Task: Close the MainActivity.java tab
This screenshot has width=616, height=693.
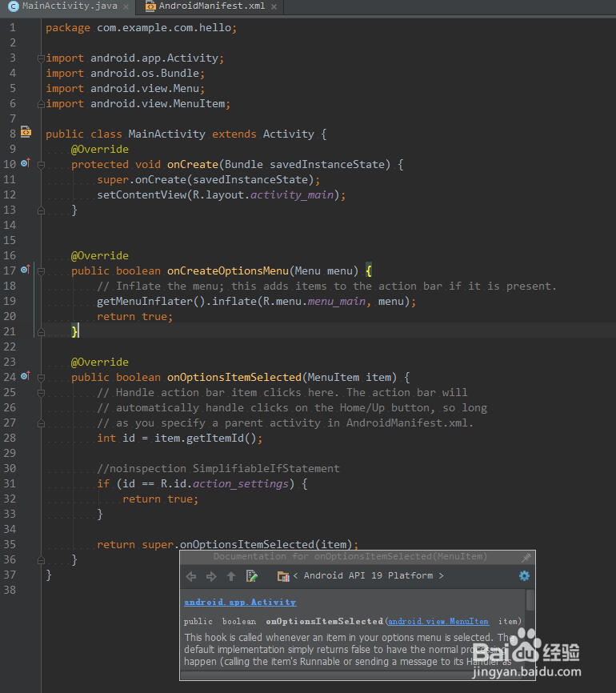Action: [126, 6]
